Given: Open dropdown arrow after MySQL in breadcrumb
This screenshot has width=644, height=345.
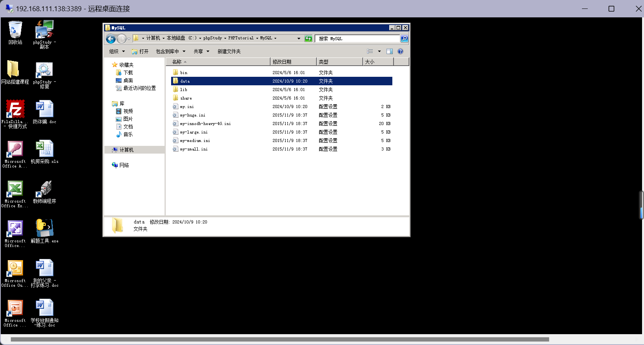Looking at the screenshot, I should coord(275,38).
